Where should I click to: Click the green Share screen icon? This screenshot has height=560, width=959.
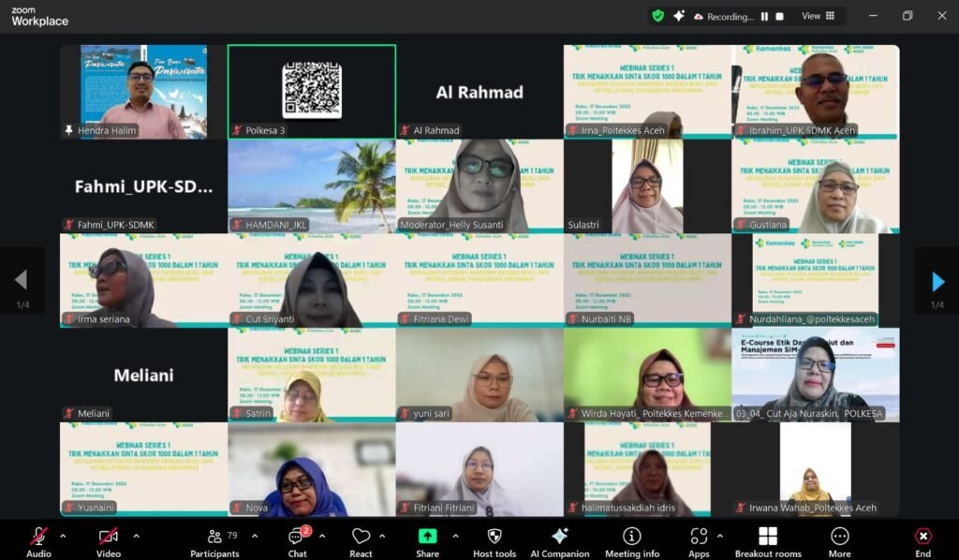427,538
